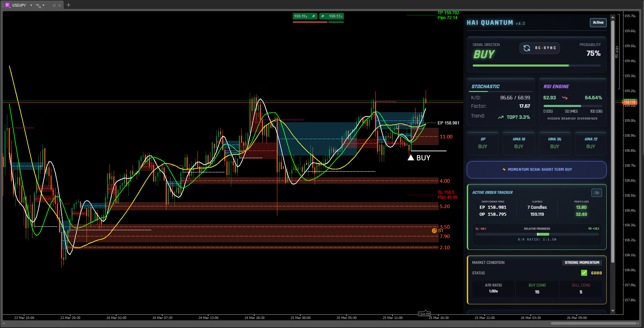Screen dimensions: 644x328
Task: Click the Relative Progress bar in tracker
Action: pyautogui.click(x=537, y=234)
